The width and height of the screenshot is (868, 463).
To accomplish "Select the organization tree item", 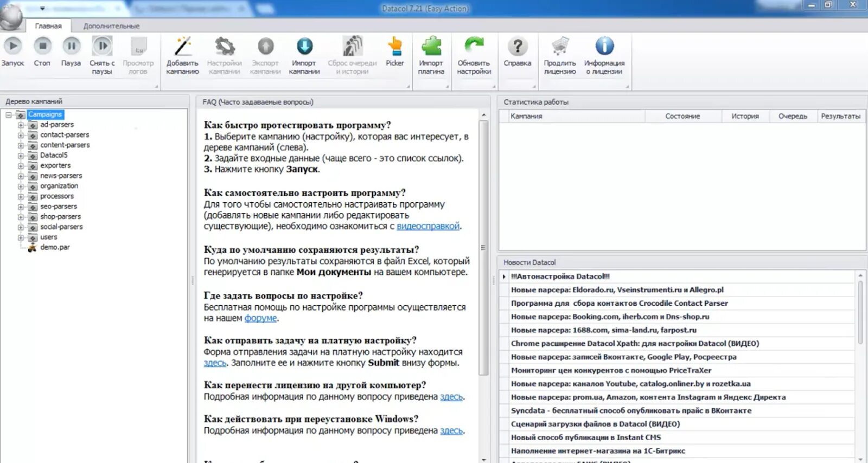I will tap(59, 186).
